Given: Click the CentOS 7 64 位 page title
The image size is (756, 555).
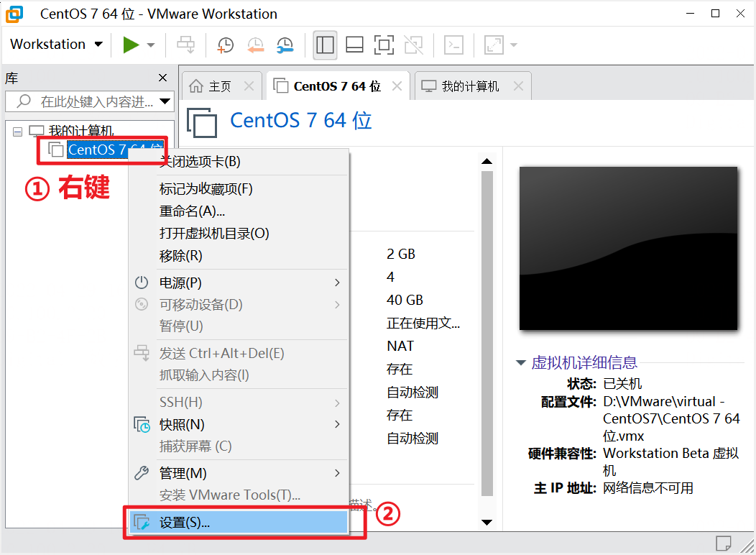Looking at the screenshot, I should click(301, 120).
